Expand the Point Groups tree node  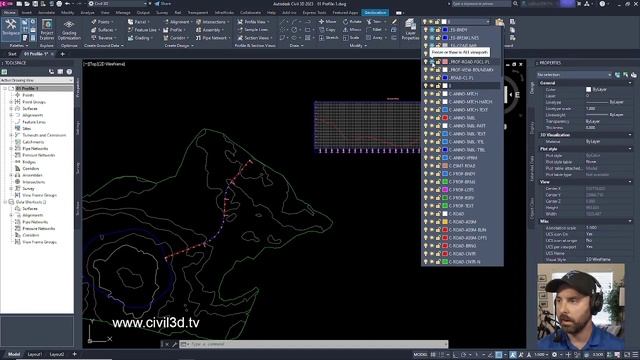[x=11, y=102]
